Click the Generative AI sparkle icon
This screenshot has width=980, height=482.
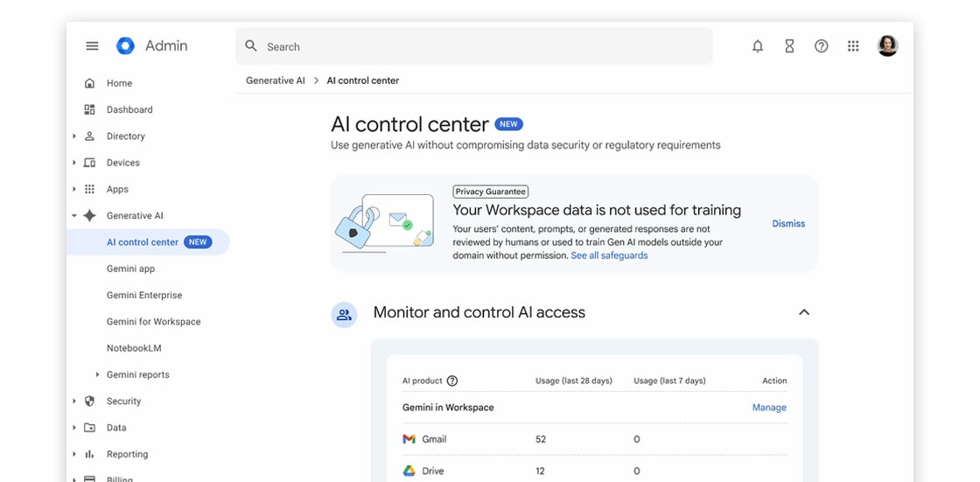(x=90, y=216)
